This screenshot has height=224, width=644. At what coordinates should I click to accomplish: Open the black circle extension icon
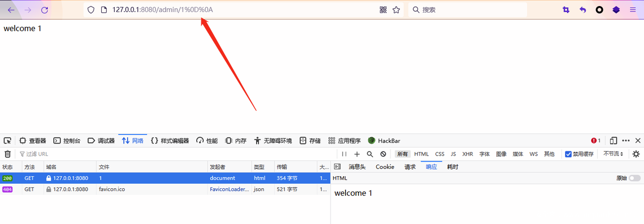pyautogui.click(x=599, y=10)
